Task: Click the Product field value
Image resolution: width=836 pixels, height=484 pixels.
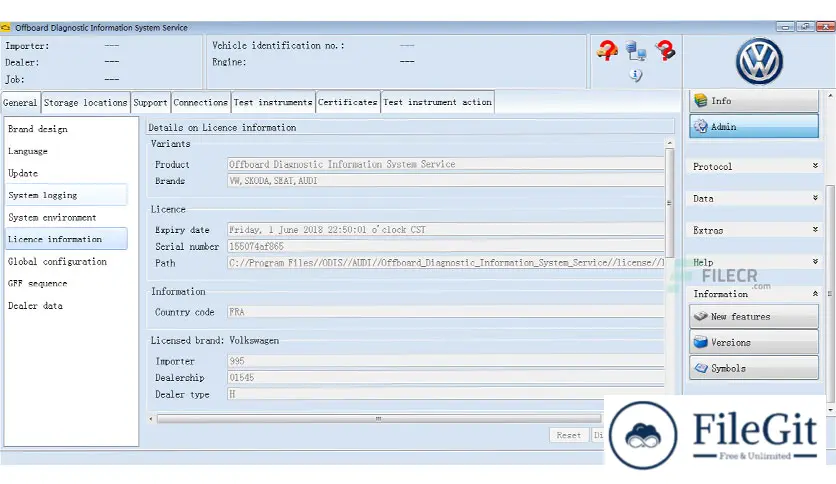Action: tap(445, 164)
